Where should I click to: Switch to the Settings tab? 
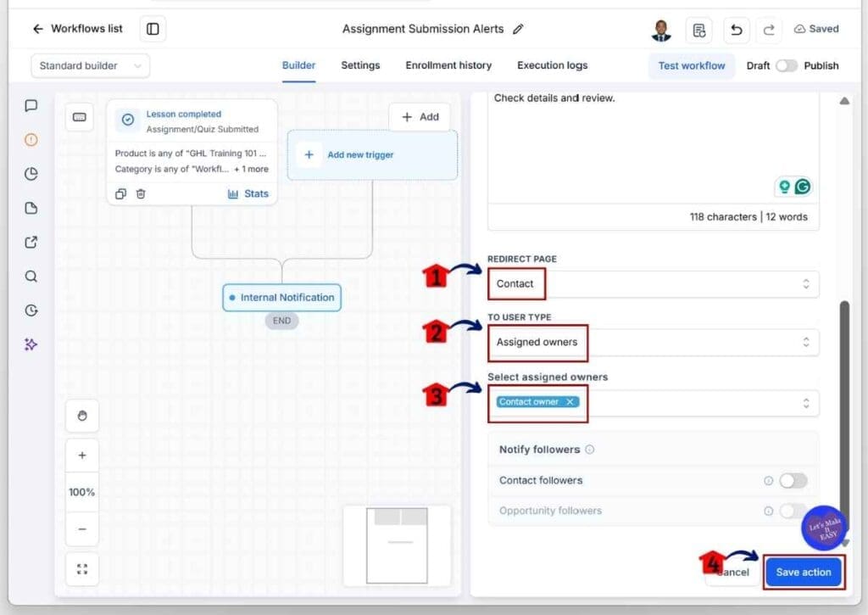(x=360, y=65)
